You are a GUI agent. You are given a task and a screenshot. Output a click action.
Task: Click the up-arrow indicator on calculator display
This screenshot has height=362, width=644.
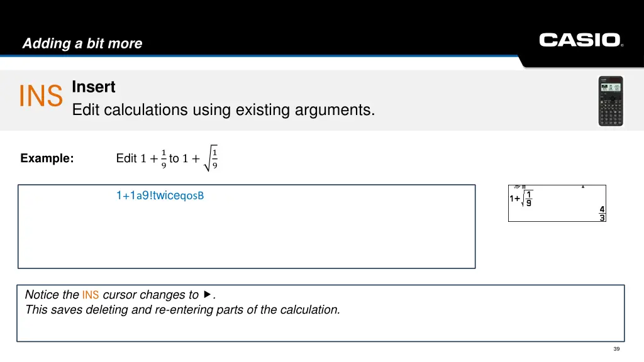pos(583,187)
